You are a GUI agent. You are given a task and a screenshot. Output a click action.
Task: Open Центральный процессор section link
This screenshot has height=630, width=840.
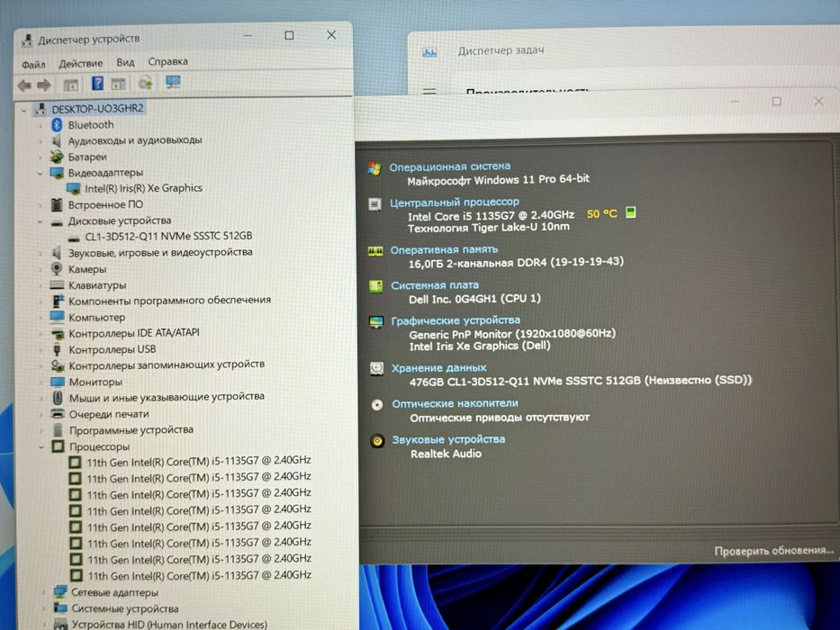(x=455, y=202)
